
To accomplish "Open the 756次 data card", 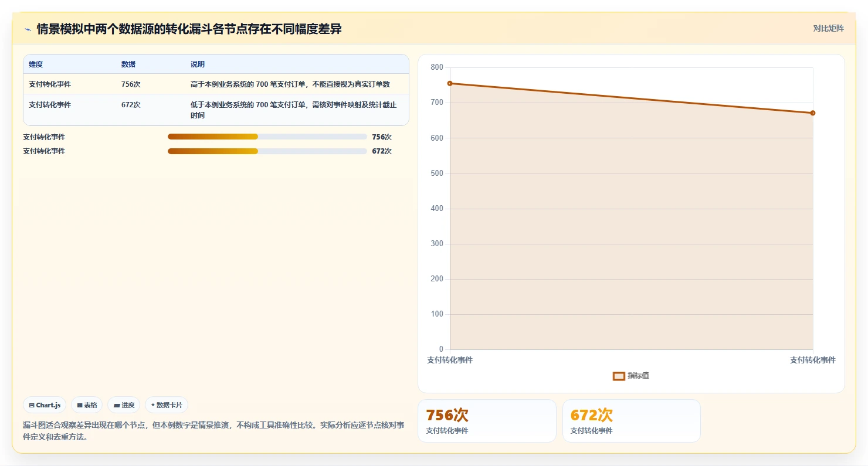I will coord(487,421).
